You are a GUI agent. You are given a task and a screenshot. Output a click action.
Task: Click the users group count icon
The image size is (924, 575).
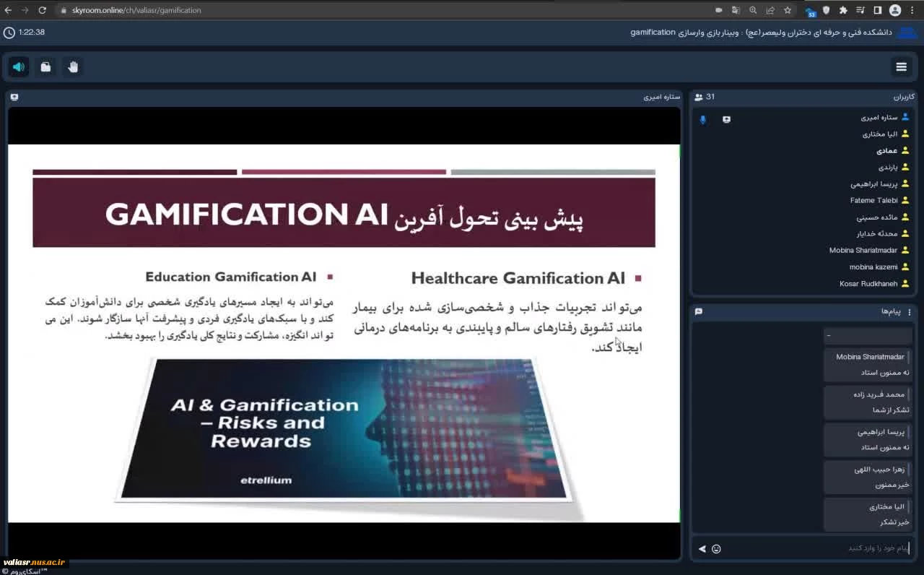699,97
